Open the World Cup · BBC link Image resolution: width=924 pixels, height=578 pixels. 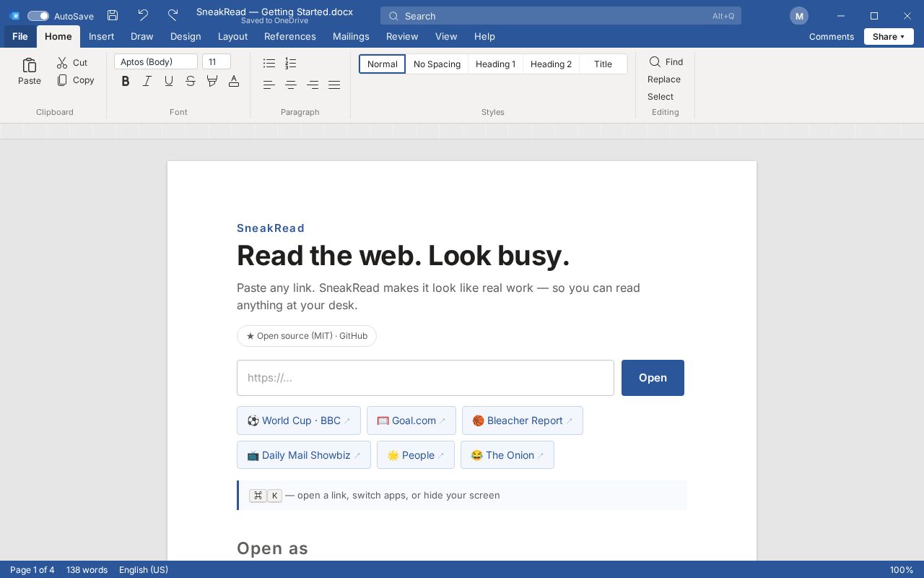coord(299,420)
